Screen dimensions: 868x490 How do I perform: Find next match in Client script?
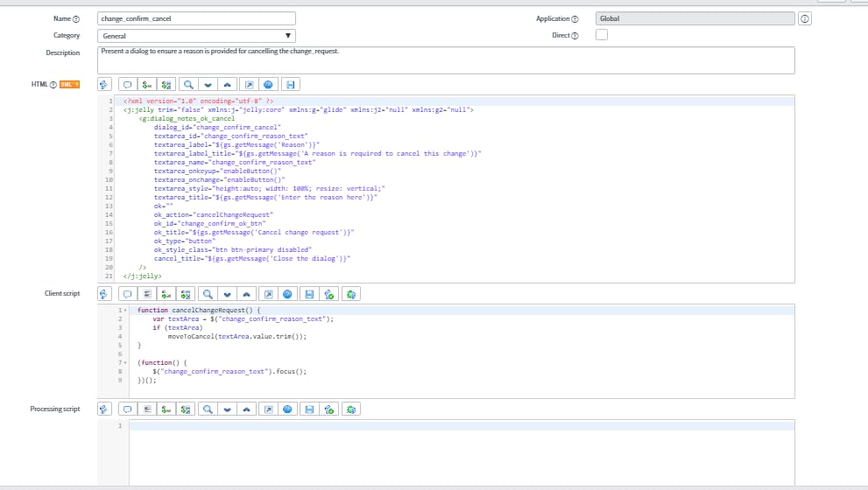(227, 294)
